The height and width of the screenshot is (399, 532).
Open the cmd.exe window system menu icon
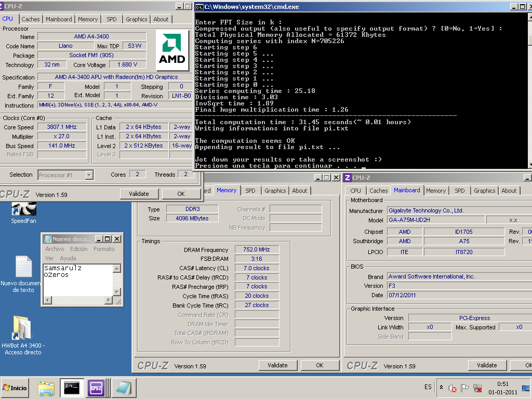pos(199,7)
